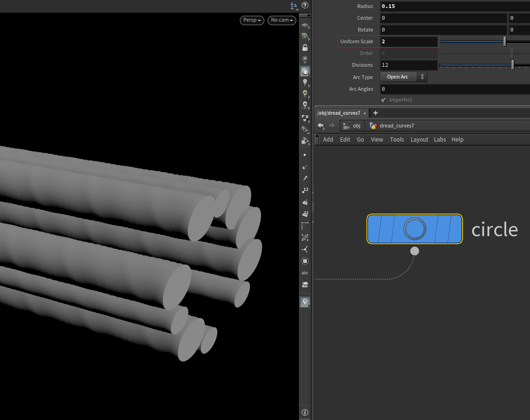The image size is (530, 420).
Task: Open the Go menu
Action: click(361, 139)
